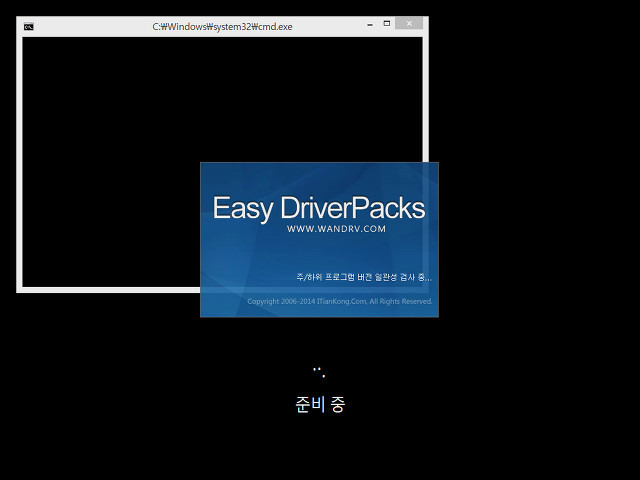Click the WWW.WANDRV.COM text
Image resolution: width=640 pixels, height=480 pixels.
coord(336,229)
